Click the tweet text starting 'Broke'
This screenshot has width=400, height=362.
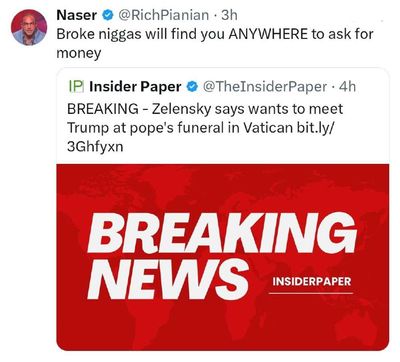215,43
